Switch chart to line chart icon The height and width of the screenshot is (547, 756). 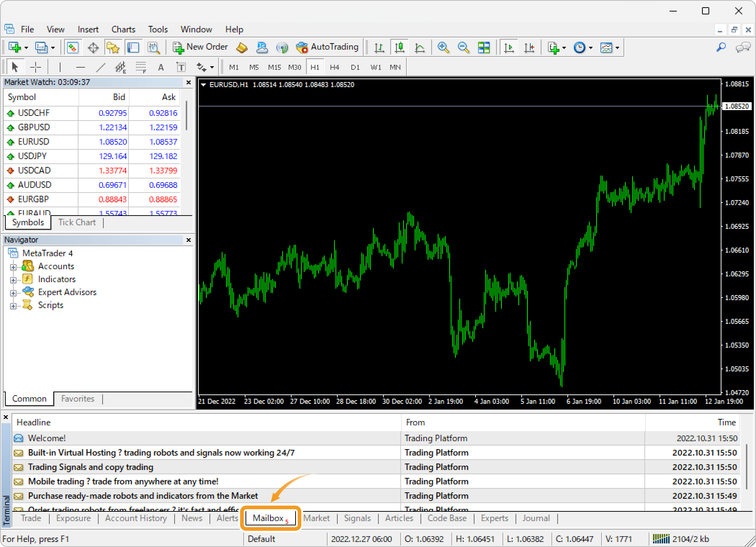(419, 47)
